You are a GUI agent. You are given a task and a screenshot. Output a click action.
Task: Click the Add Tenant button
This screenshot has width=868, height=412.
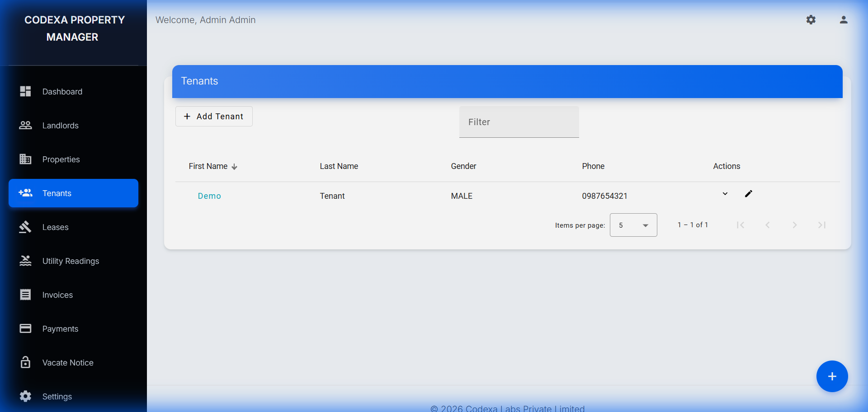click(214, 117)
